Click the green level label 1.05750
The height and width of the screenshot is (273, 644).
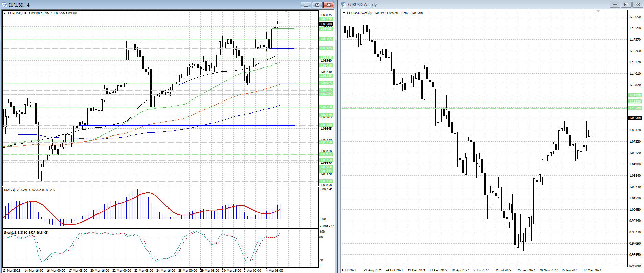coord(326,160)
